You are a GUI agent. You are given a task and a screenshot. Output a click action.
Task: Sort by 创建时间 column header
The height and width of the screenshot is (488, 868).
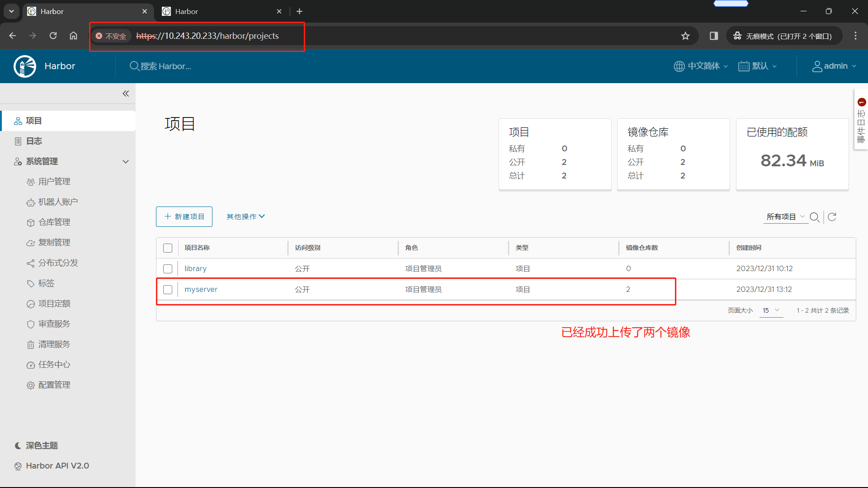click(x=749, y=248)
